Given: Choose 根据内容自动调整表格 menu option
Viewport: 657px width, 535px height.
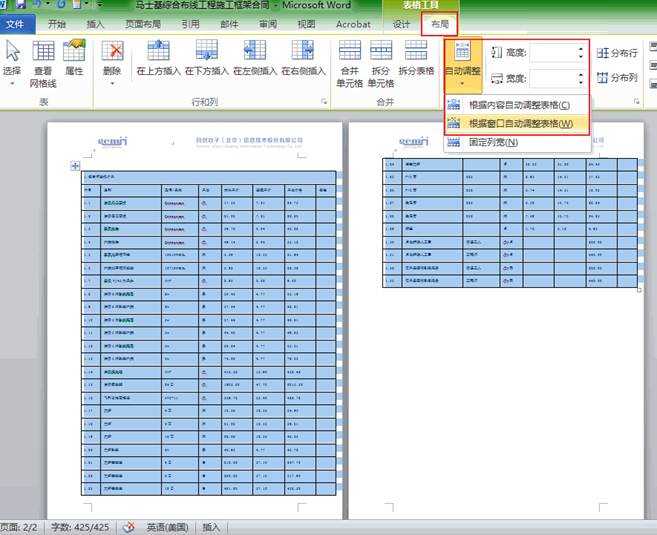Looking at the screenshot, I should tap(519, 105).
